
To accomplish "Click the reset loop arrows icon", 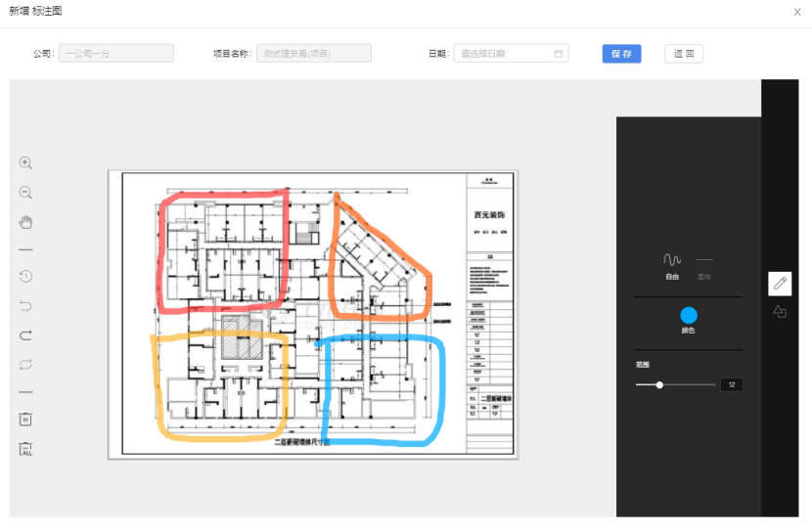I will [26, 364].
